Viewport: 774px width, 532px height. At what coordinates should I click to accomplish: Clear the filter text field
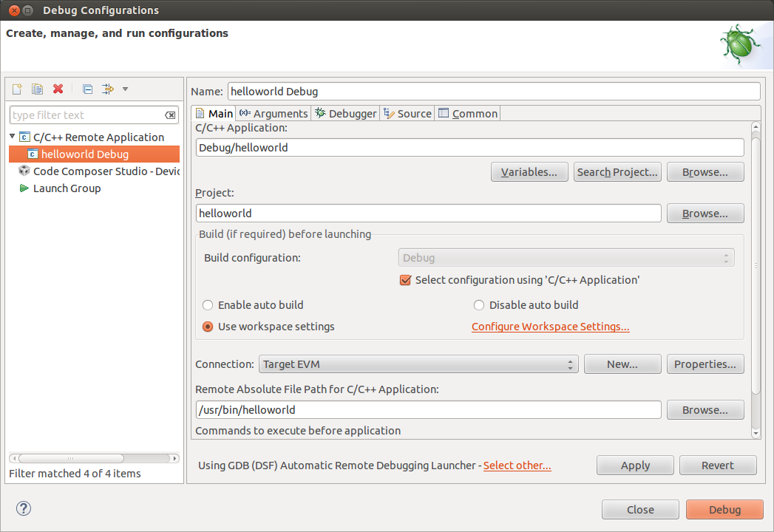point(171,115)
